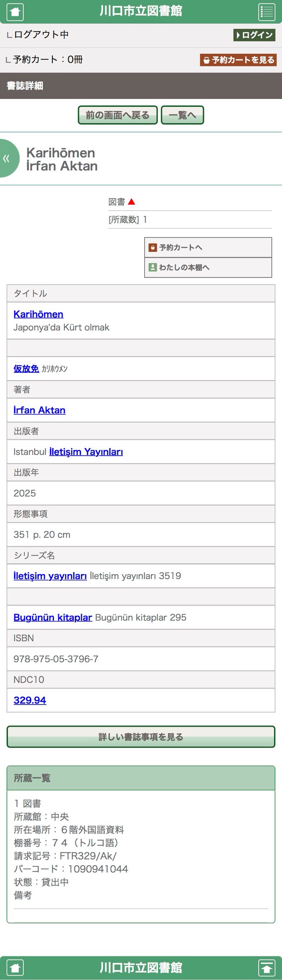Add book with 予約カートへ
This screenshot has width=282, height=980.
tap(208, 248)
